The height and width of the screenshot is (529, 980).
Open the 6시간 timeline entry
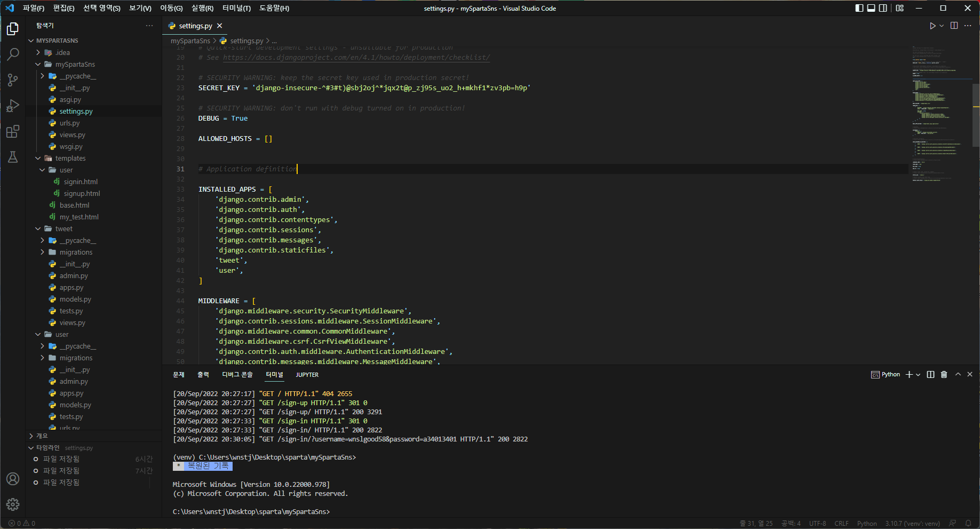[94, 459]
